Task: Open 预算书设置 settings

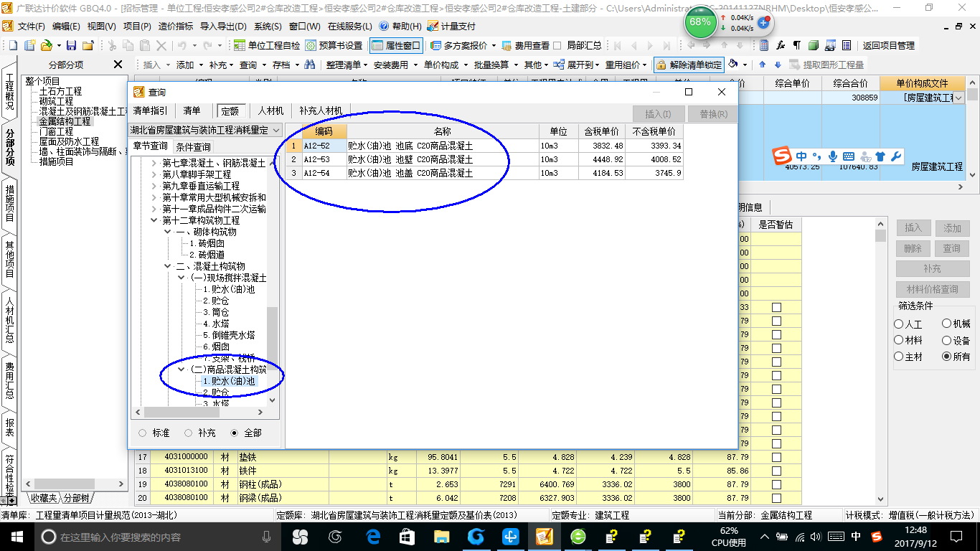Action: [x=334, y=45]
